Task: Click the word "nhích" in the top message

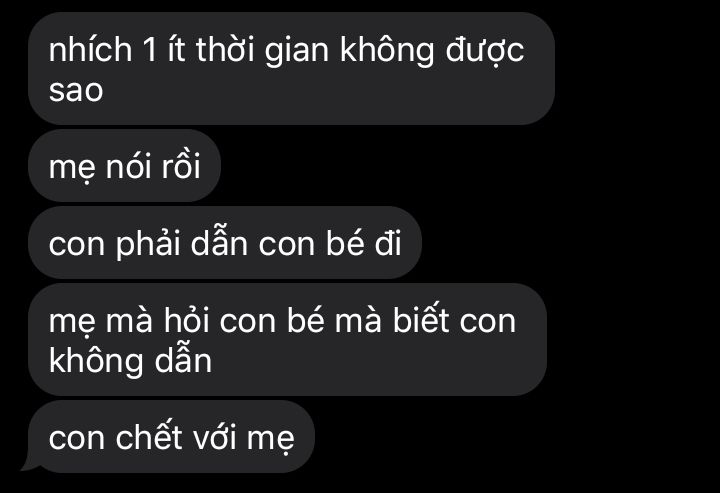Action: click(90, 49)
